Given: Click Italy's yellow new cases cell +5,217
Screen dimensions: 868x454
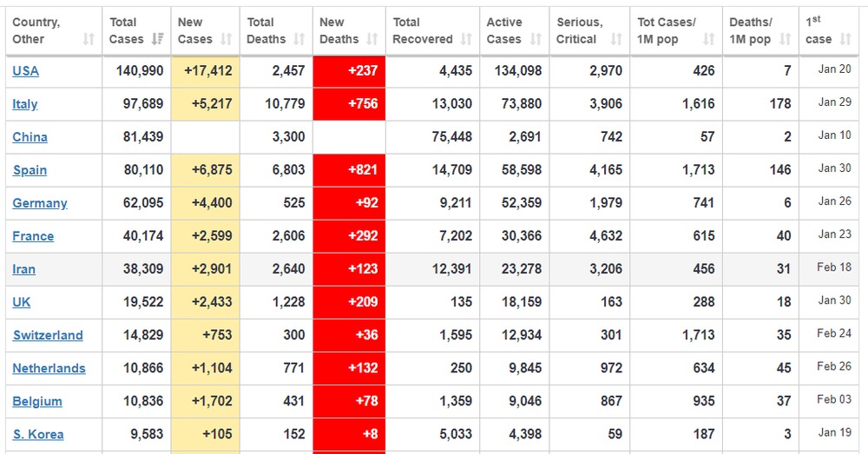Looking at the screenshot, I should point(205,104).
